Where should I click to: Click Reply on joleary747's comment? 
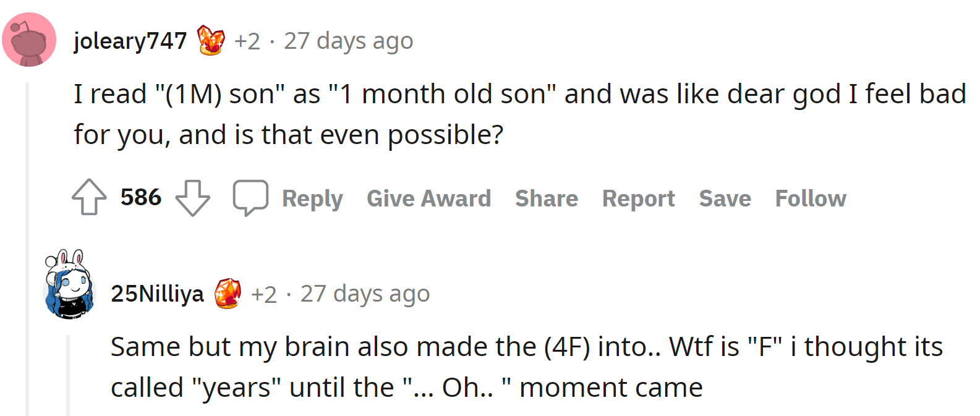pos(312,198)
